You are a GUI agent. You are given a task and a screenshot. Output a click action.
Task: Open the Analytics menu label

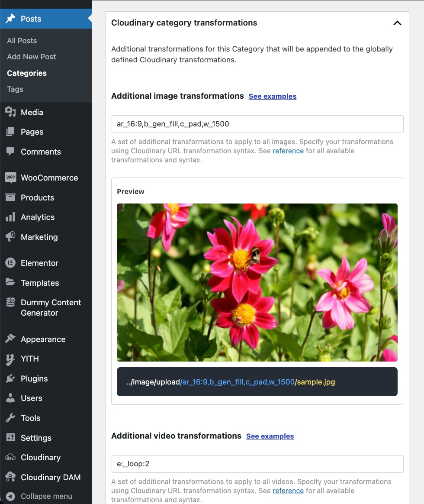pyautogui.click(x=38, y=217)
